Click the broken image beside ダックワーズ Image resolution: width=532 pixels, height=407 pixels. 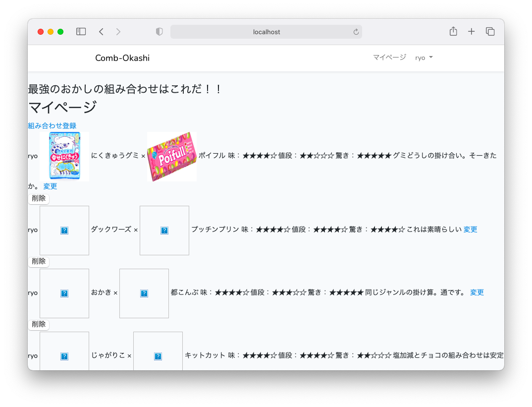[64, 231]
